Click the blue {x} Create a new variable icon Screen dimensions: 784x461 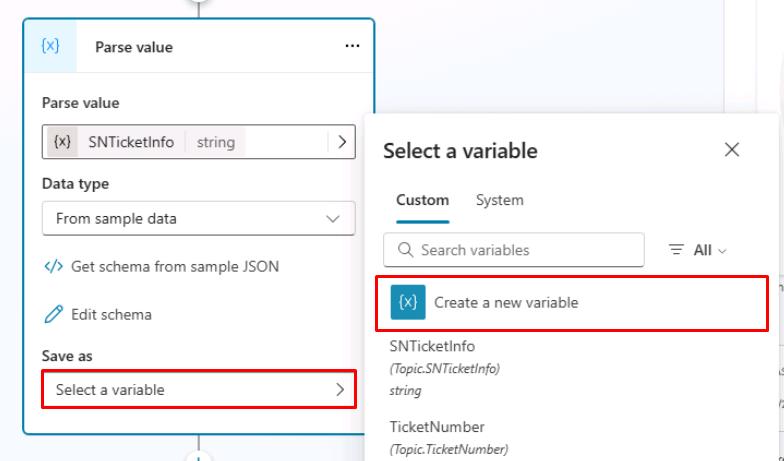pos(408,302)
